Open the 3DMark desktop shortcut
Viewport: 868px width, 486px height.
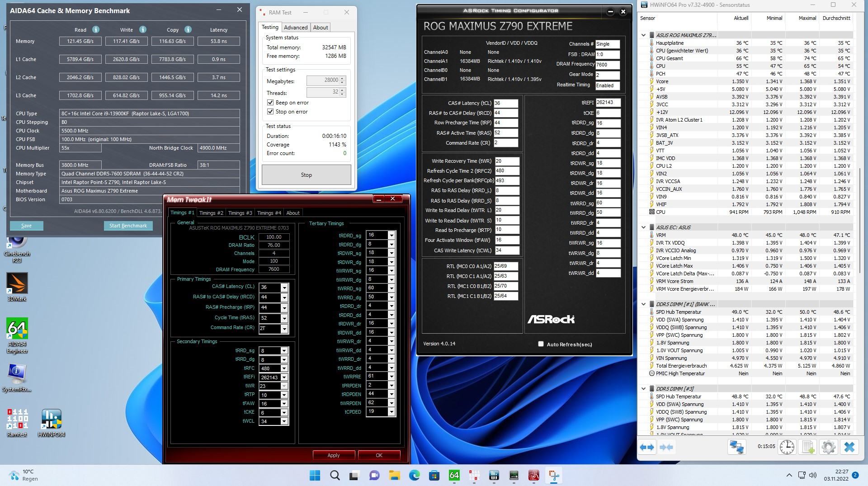pos(17,287)
